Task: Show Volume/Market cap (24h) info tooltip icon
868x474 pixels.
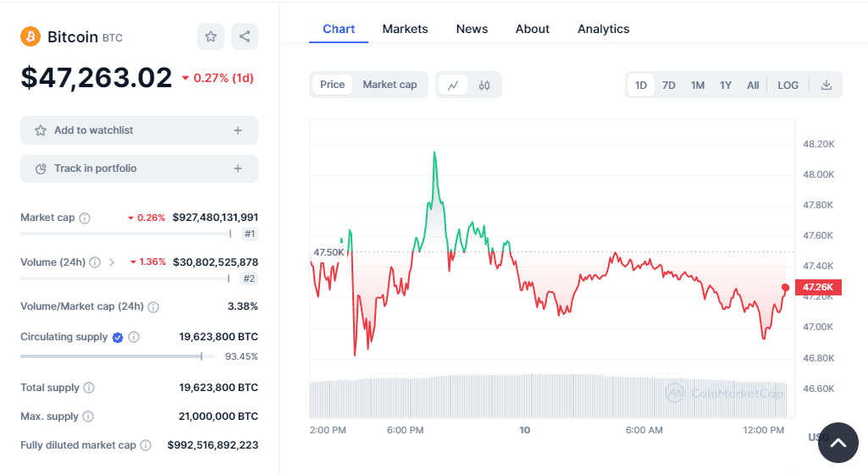Action: pos(153,306)
